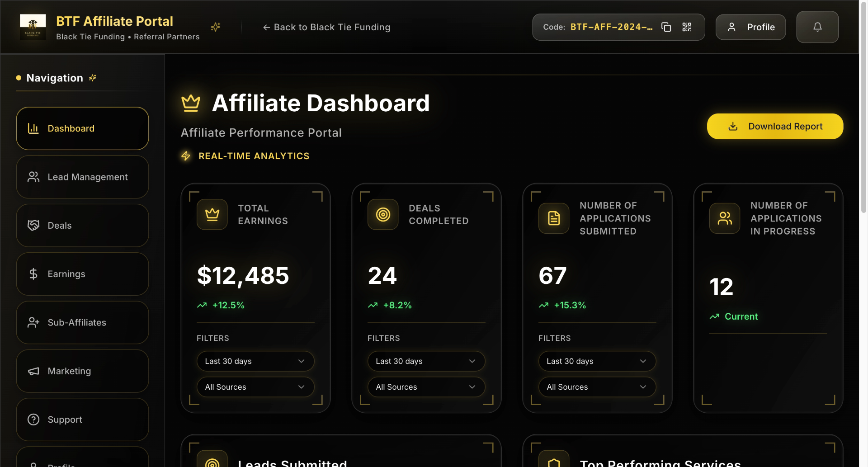This screenshot has height=467, width=868.
Task: Click the green +12.5% earnings trend indicator
Action: point(221,305)
